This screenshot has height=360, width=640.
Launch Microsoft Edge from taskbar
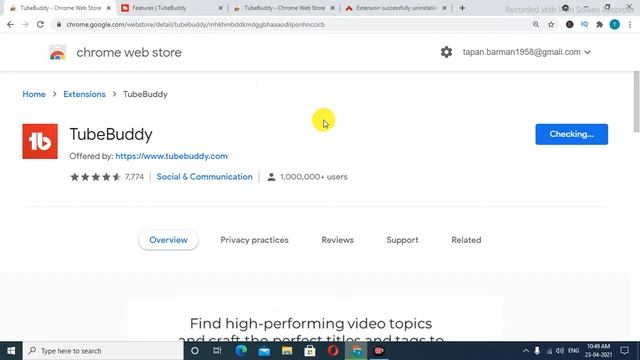coord(241,351)
